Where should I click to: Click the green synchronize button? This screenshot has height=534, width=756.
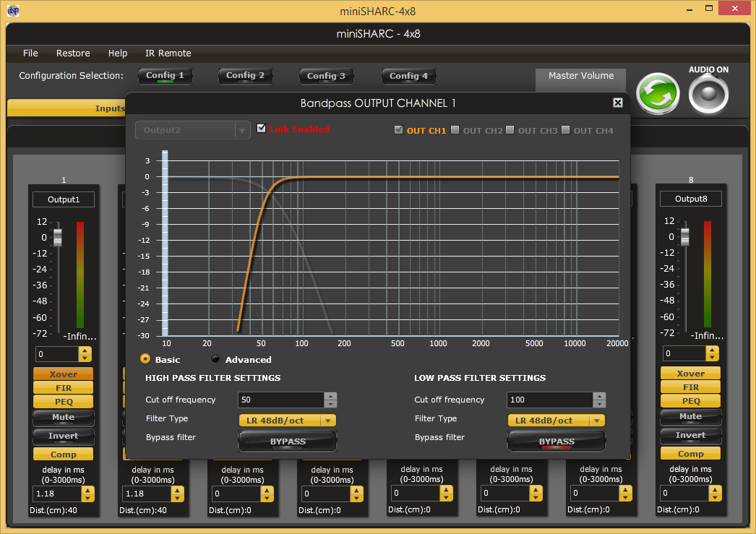click(x=658, y=93)
